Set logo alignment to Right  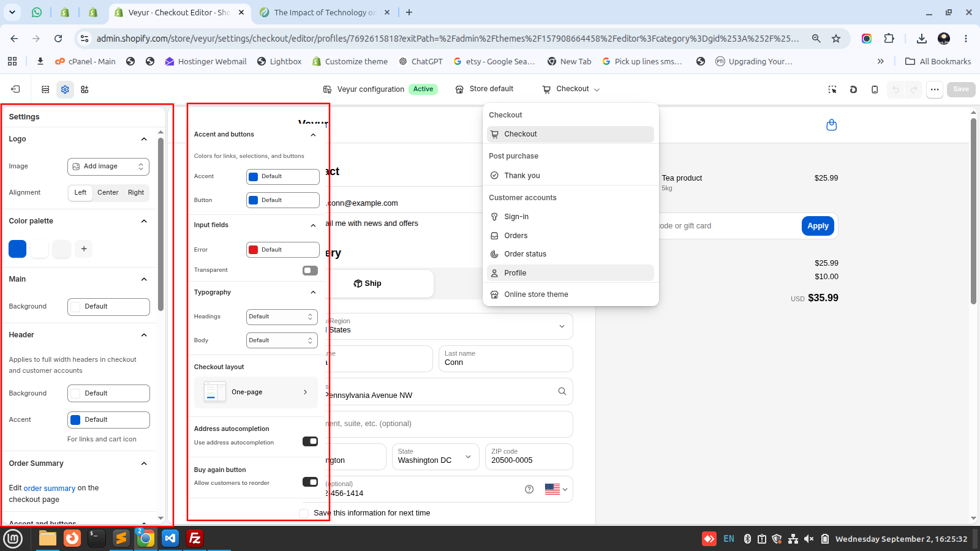tap(136, 192)
